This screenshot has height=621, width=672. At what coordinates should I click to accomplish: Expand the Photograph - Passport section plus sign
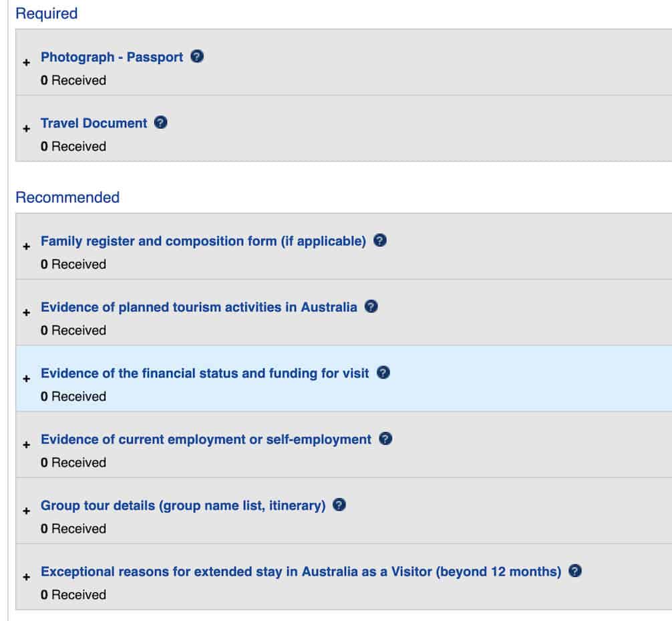[27, 63]
